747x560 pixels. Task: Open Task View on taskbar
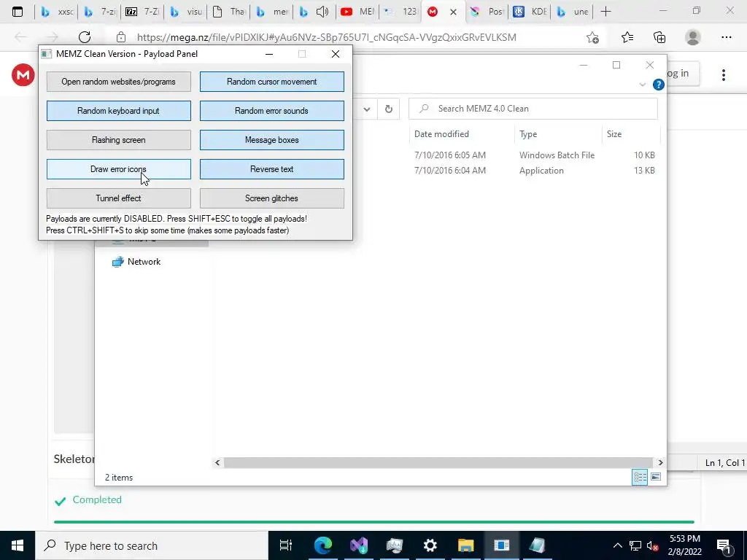point(286,545)
